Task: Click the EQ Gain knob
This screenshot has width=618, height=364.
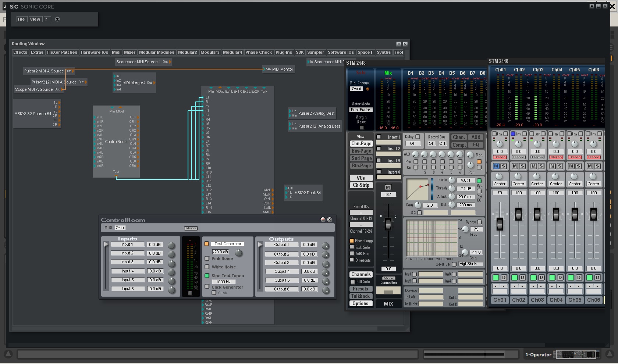Action: pyautogui.click(x=465, y=252)
